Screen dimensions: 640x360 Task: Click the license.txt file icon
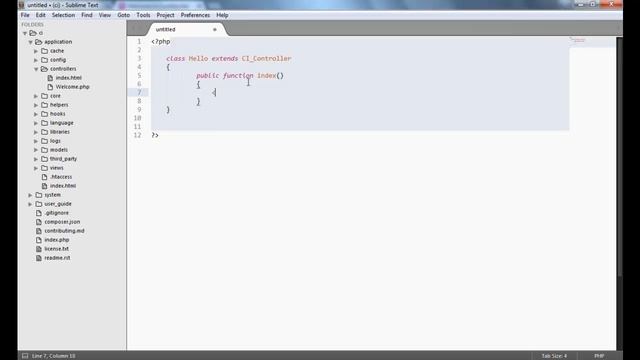(39, 249)
